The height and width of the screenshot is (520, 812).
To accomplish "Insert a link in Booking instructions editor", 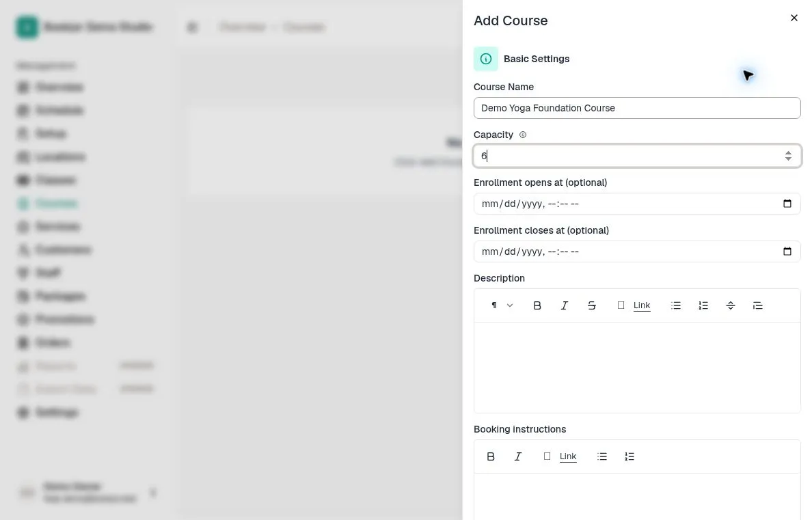I will 560,457.
